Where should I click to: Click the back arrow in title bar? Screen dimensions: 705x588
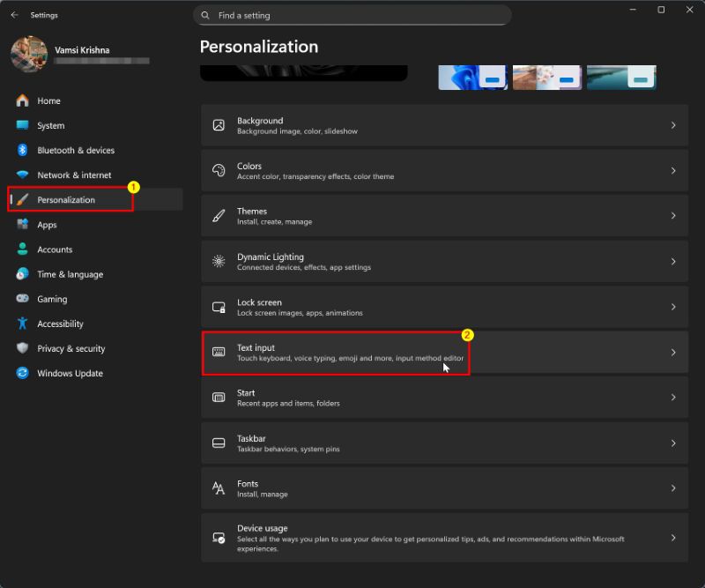(14, 15)
